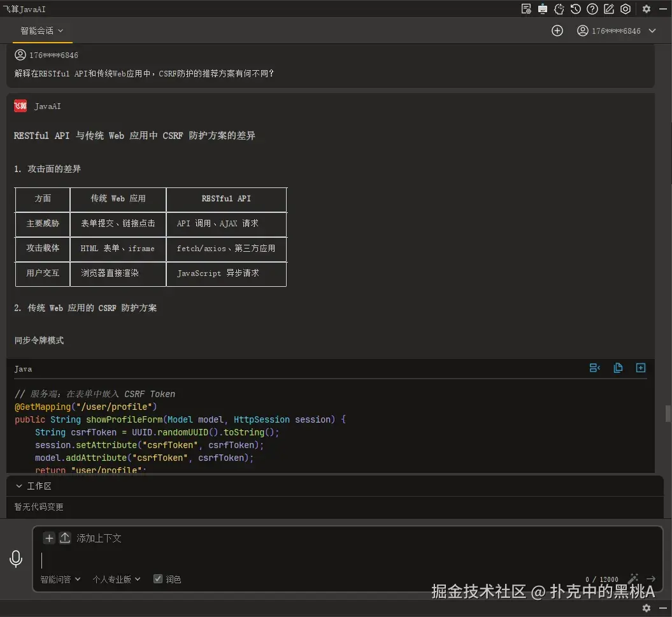Insert code at cursor from Java block
Image resolution: width=672 pixels, height=617 pixels.
595,368
